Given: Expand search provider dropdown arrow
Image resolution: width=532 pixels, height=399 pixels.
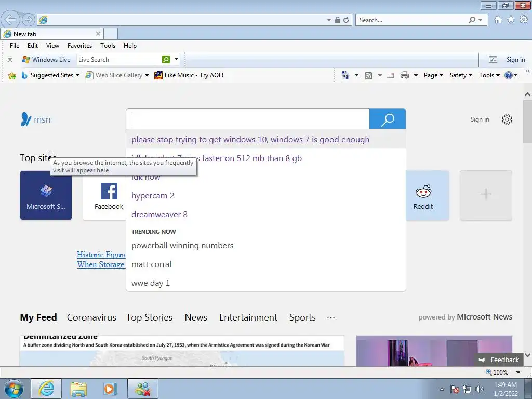Looking at the screenshot, I should point(480,20).
